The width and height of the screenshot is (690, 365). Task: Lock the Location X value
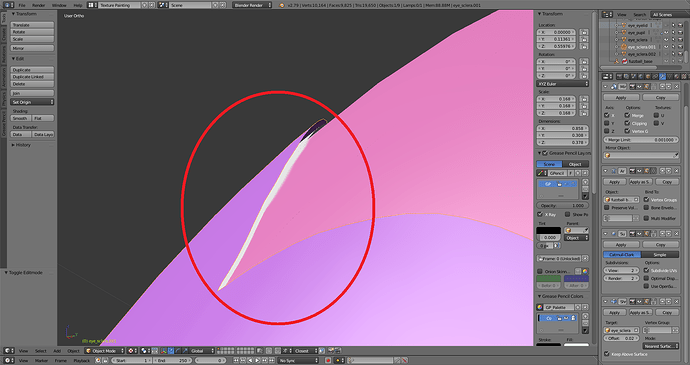pos(584,32)
